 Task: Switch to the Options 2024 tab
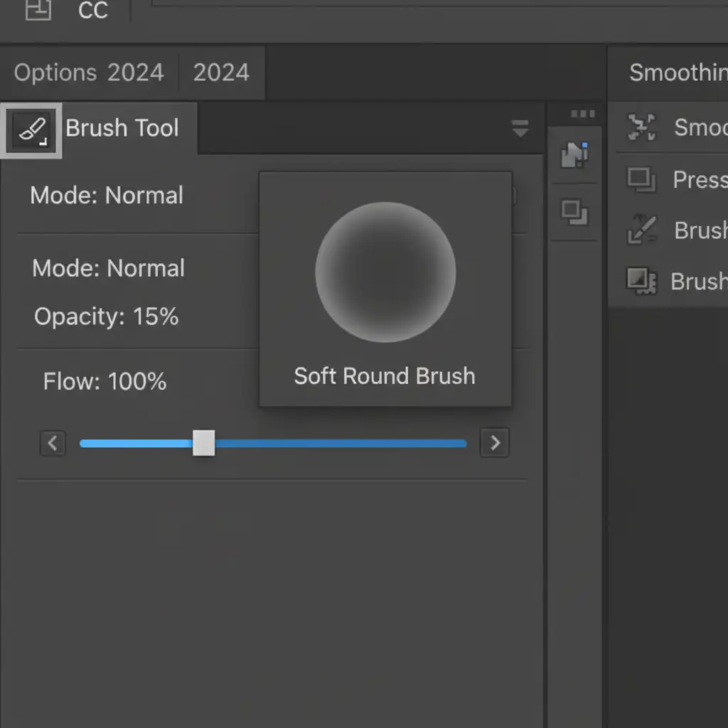click(x=88, y=73)
